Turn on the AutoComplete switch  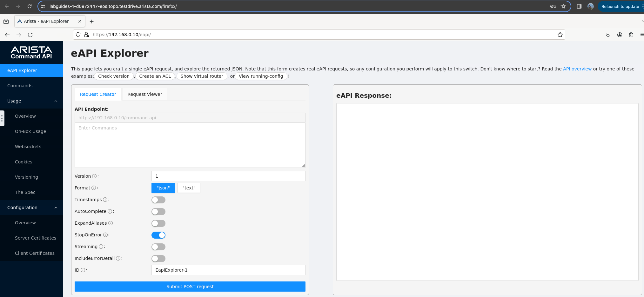[158, 212]
